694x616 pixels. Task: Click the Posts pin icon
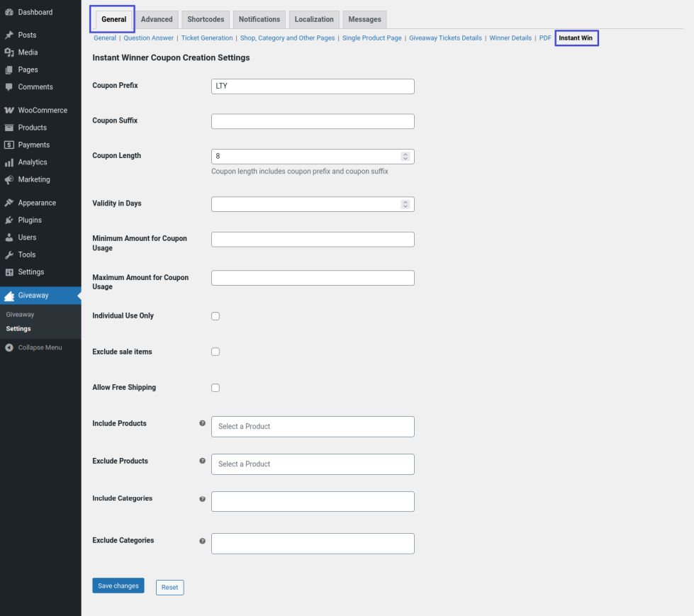pos(9,35)
